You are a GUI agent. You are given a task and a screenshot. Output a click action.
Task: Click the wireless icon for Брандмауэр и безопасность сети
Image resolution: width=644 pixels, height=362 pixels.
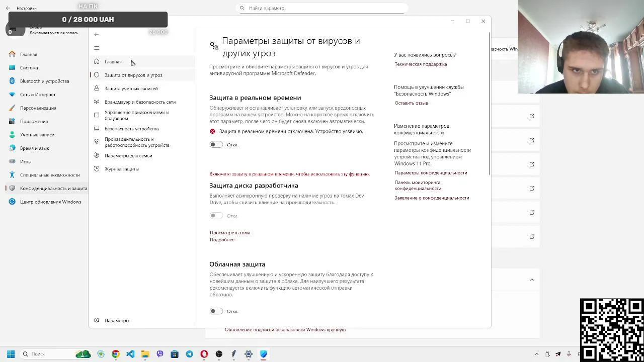(x=97, y=102)
